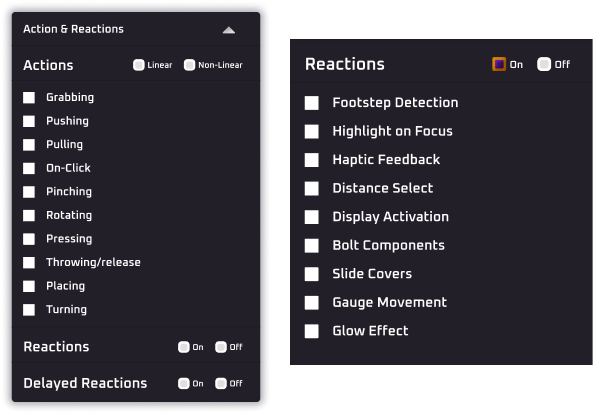The height and width of the screenshot is (414, 593).
Task: Switch the Reactions detail panel to Off
Action: click(x=544, y=64)
